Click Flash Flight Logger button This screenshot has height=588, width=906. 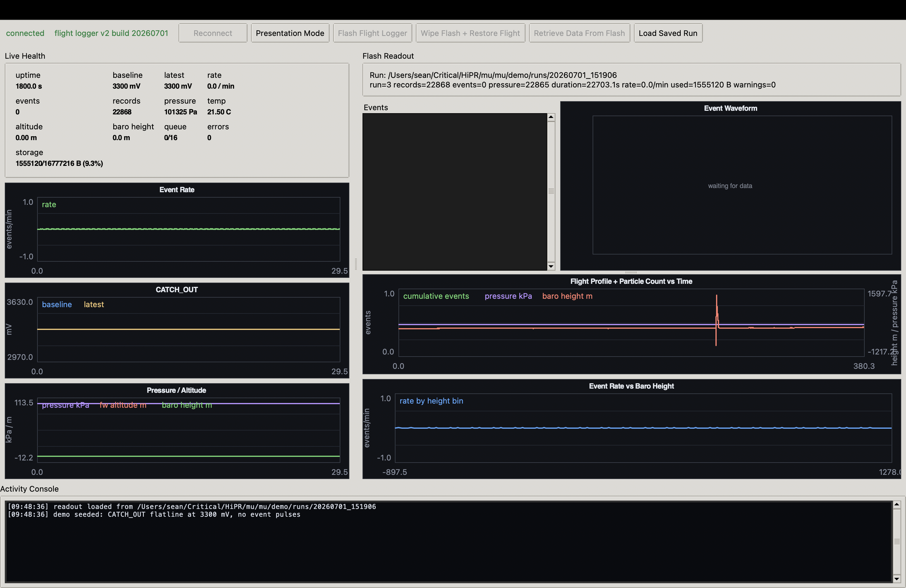point(372,33)
